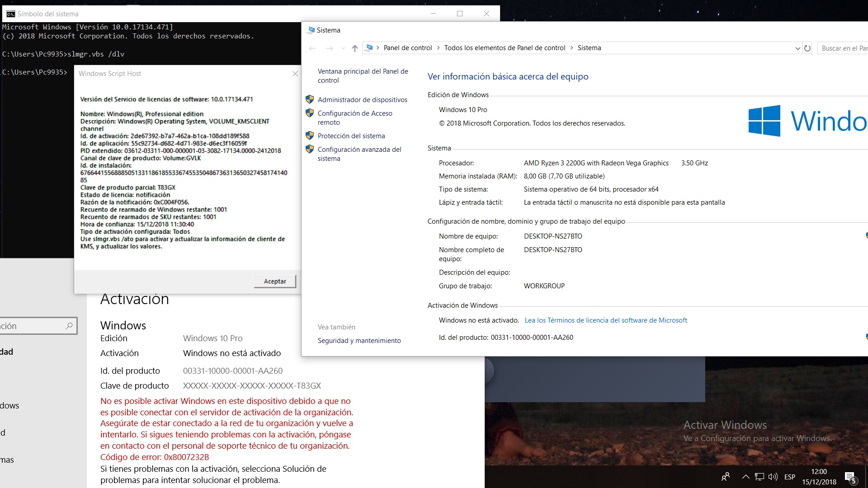
Task: Expand chevron after Todos los elementos breadcrumb
Action: pos(571,48)
